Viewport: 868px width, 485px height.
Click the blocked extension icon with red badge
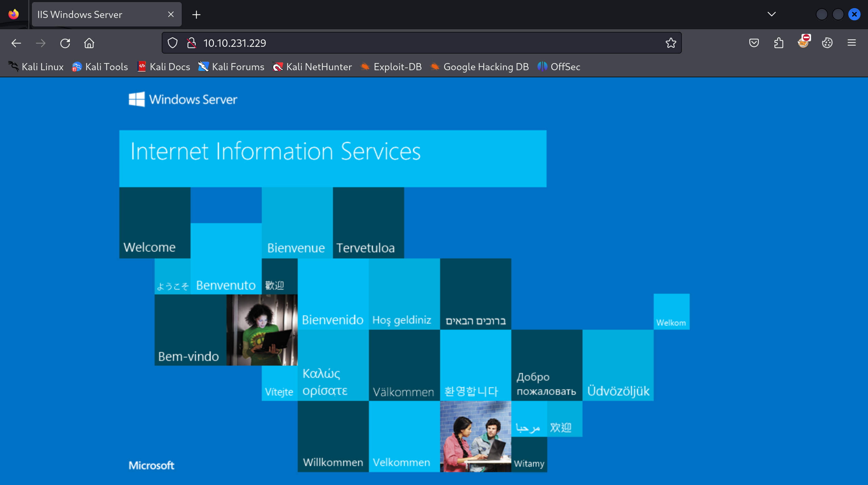(803, 42)
